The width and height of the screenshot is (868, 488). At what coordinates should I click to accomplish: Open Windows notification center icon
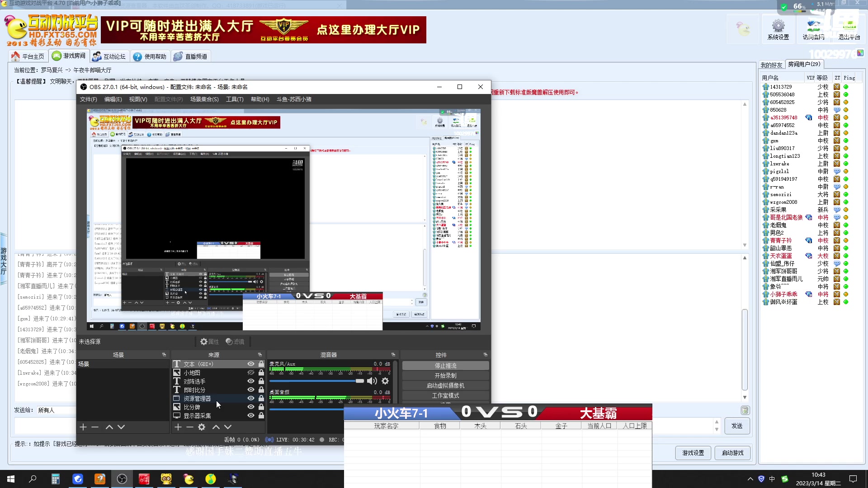click(x=853, y=479)
